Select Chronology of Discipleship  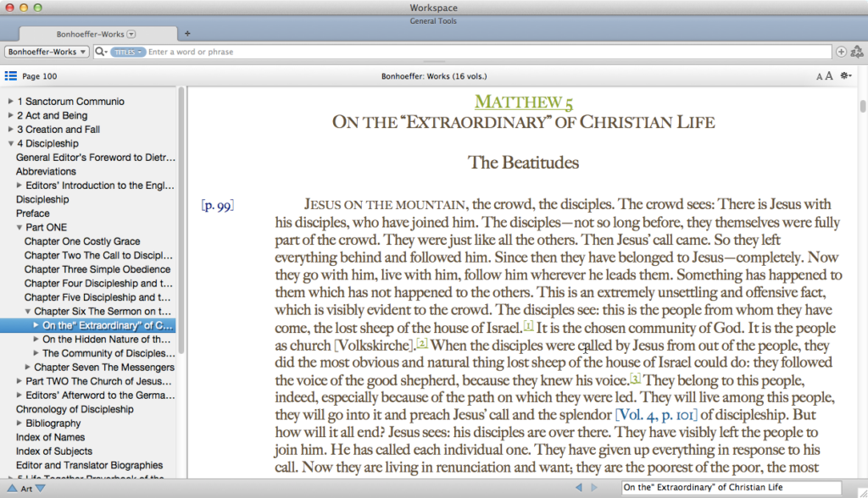[x=75, y=409]
